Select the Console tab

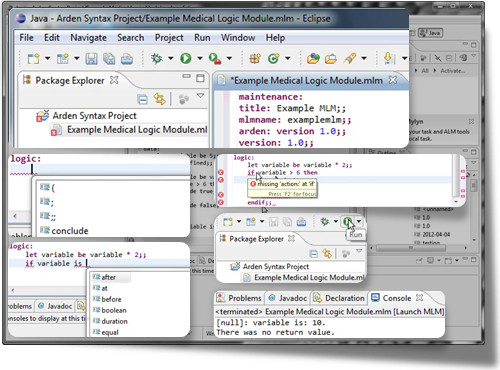[391, 298]
